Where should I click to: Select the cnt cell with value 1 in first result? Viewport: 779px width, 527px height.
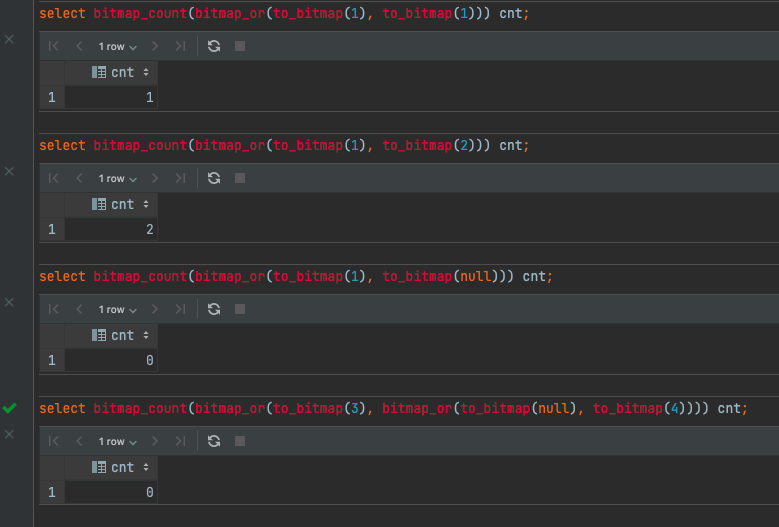coord(111,97)
